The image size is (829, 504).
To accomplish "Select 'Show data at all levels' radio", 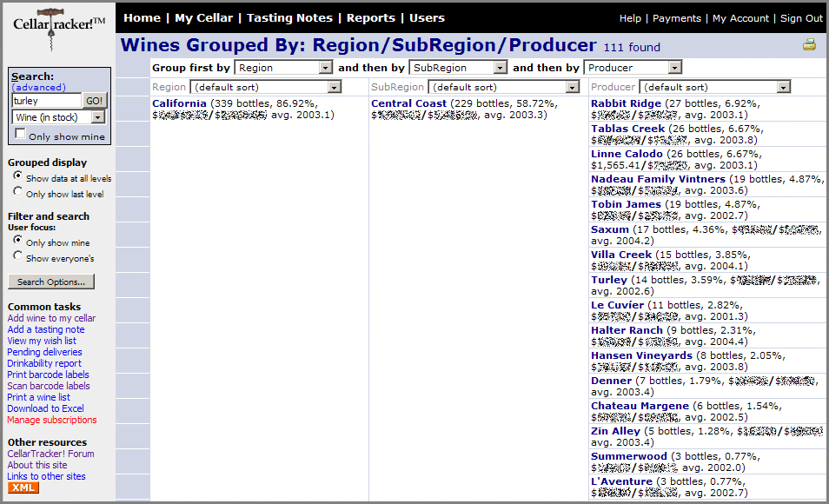I will click(x=18, y=176).
